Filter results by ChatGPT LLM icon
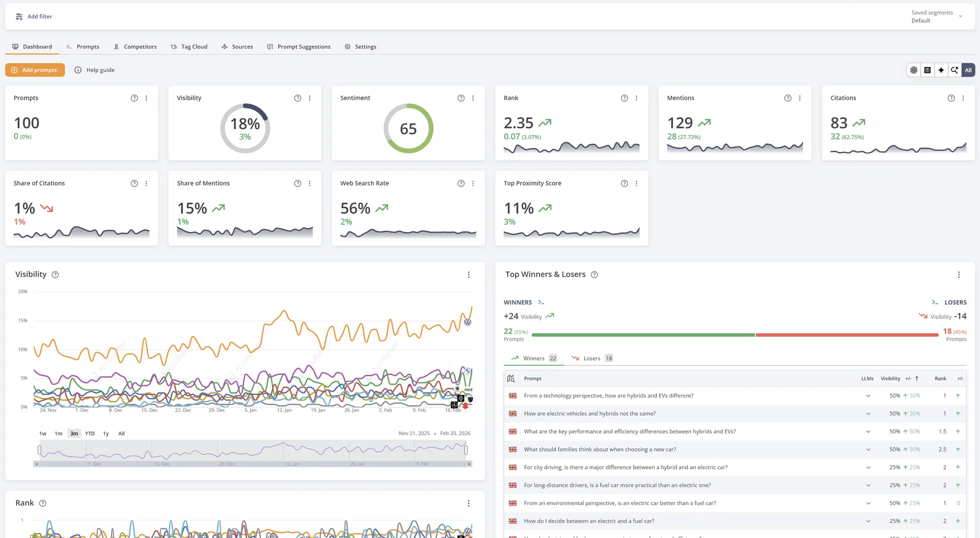Image resolution: width=980 pixels, height=538 pixels. 914,70
